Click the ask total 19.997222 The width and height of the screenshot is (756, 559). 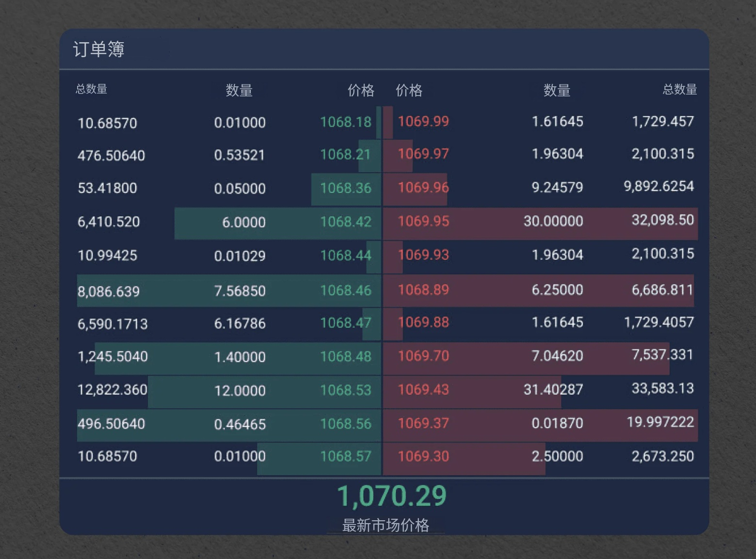coord(660,422)
